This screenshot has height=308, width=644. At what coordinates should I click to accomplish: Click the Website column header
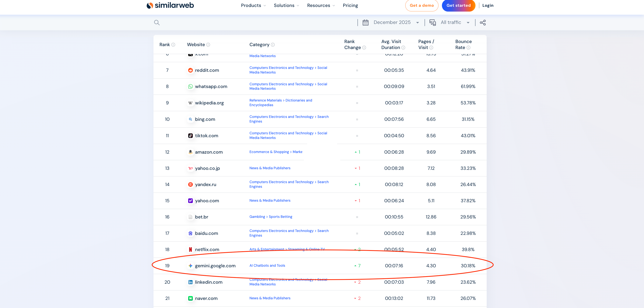(x=196, y=45)
